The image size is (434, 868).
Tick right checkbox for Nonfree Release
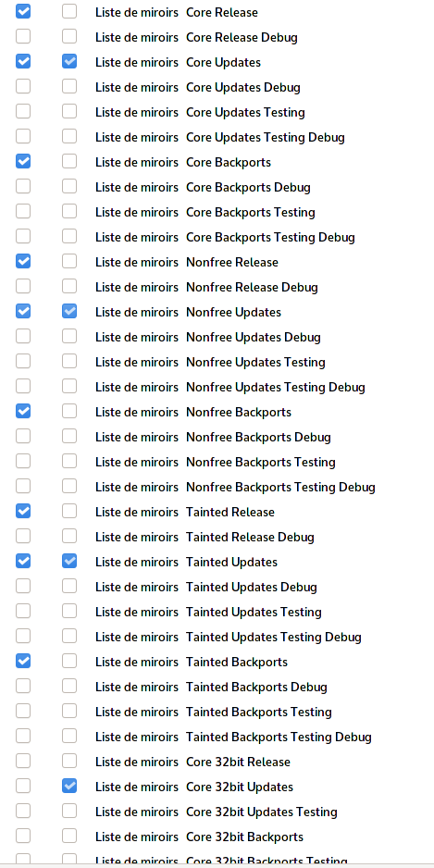point(69,261)
